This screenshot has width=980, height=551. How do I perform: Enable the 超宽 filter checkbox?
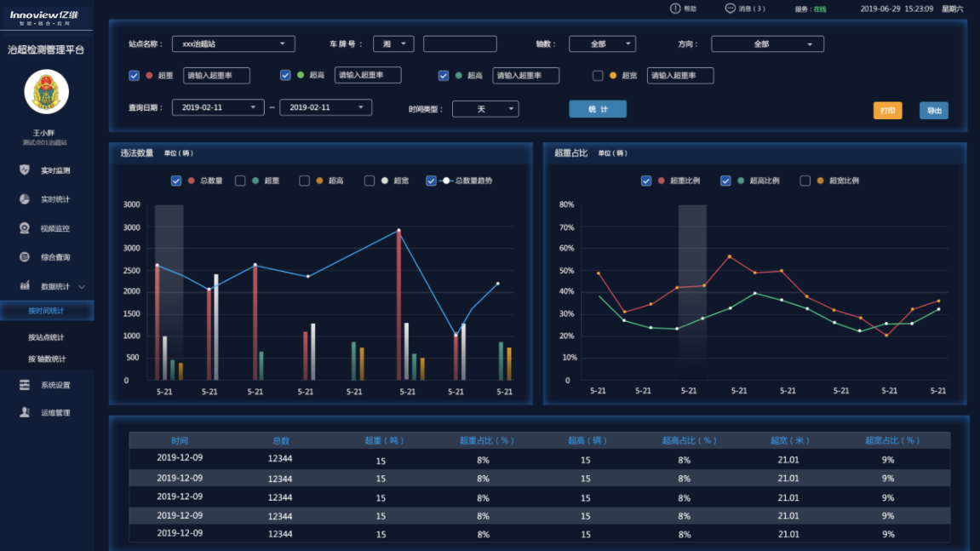pos(598,76)
